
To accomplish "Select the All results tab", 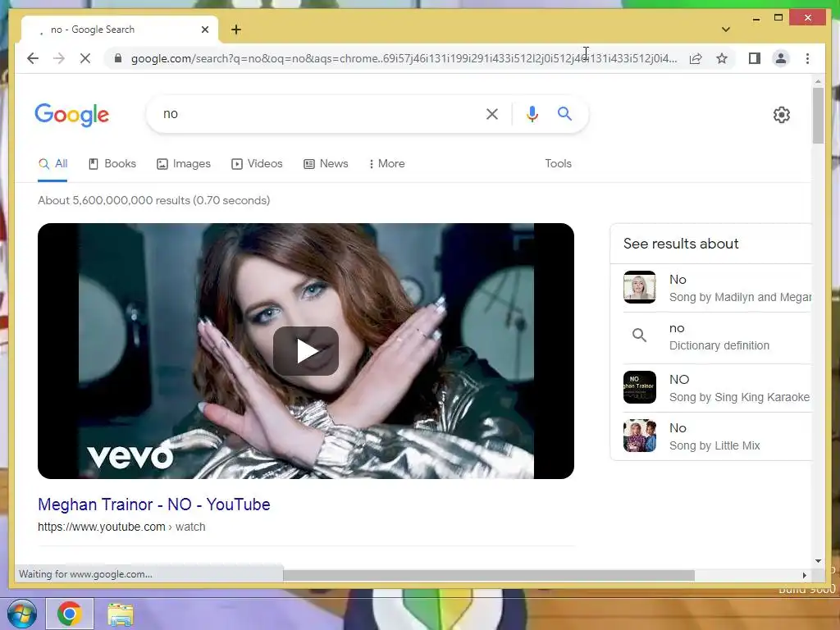I will coord(52,164).
